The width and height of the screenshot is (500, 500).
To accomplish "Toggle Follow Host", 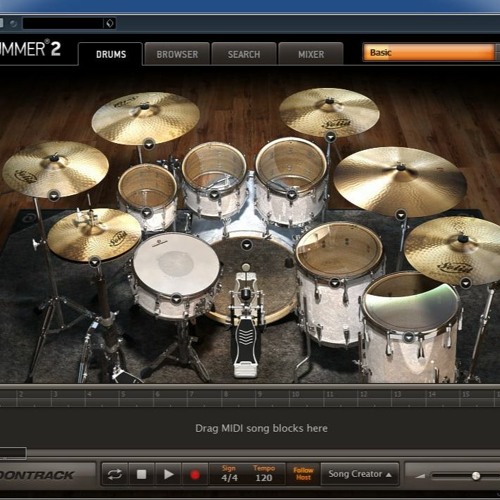I will coord(303,474).
